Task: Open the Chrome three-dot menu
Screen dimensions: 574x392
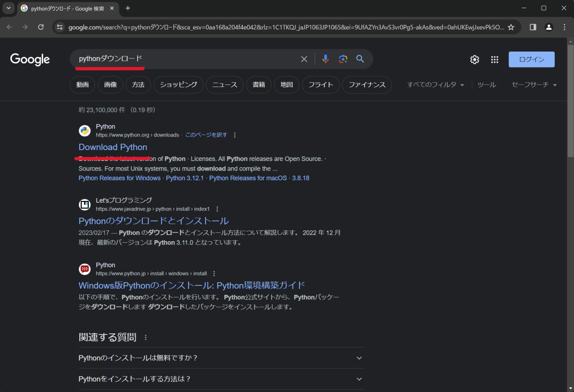Action: (x=564, y=27)
